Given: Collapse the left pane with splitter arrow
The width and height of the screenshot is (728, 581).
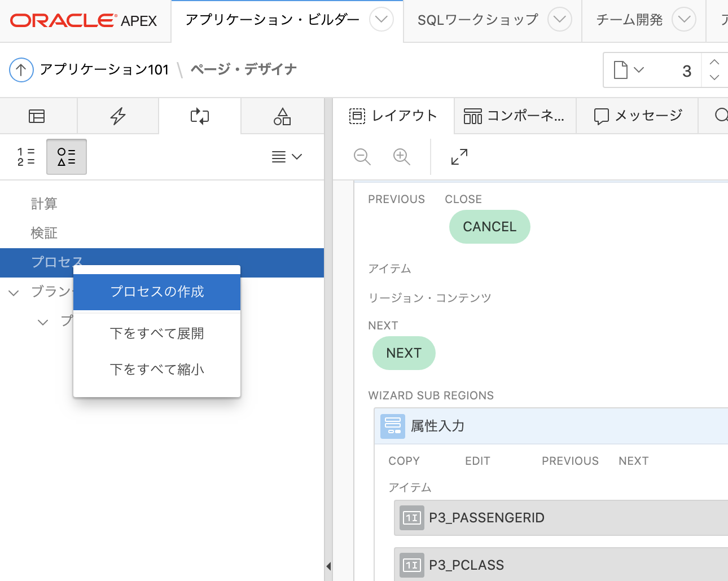Looking at the screenshot, I should pos(328,566).
